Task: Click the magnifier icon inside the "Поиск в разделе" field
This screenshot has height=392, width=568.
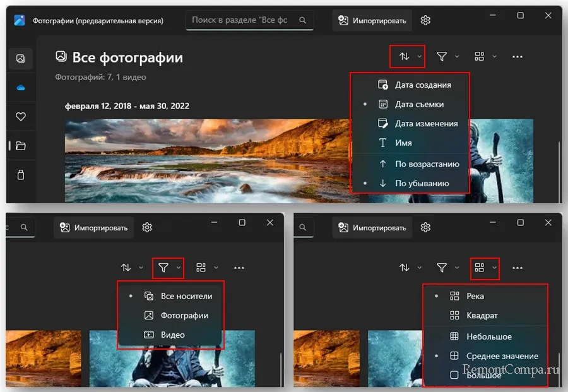Action: coord(302,20)
